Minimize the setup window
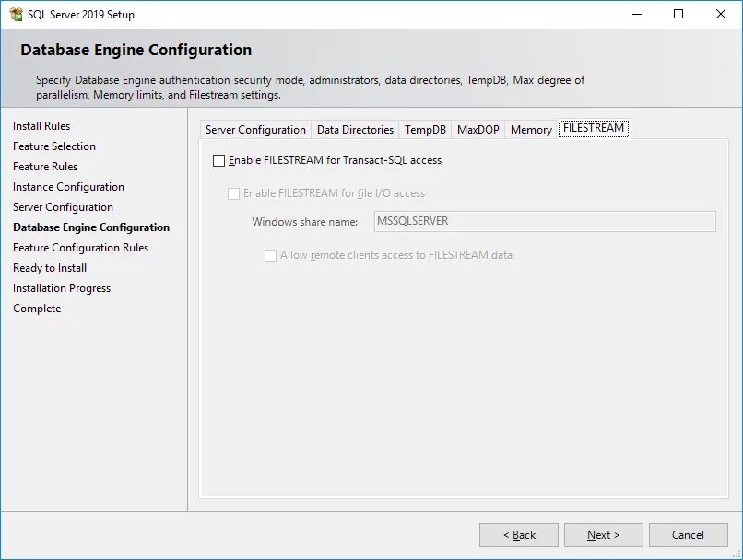Image resolution: width=743 pixels, height=560 pixels. [637, 14]
